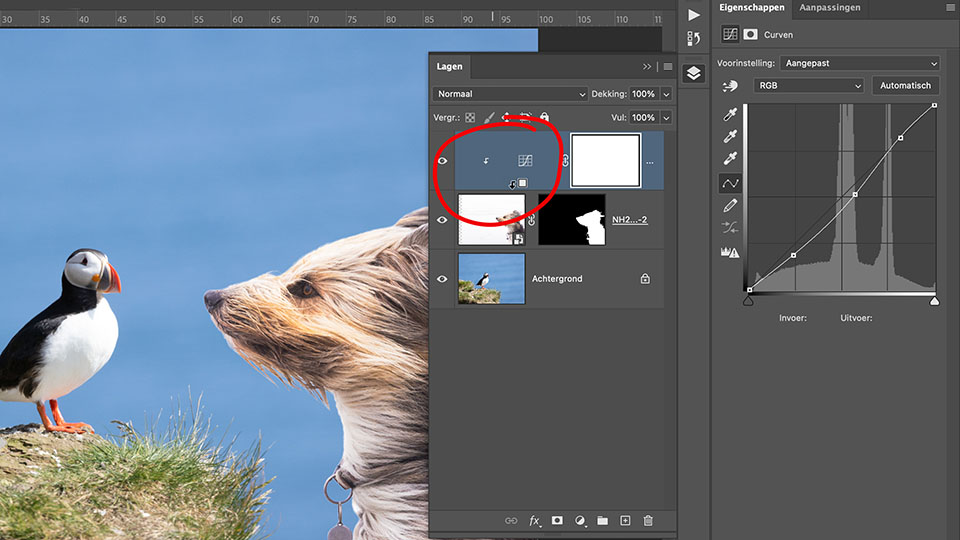Open the Layers panel icon in the dock
The height and width of the screenshot is (540, 960).
coord(694,73)
